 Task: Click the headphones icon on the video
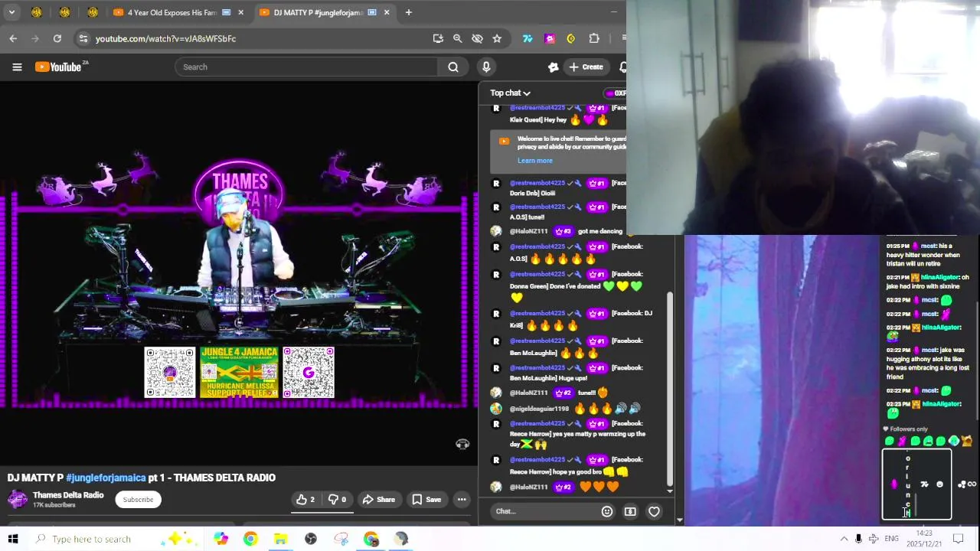pyautogui.click(x=462, y=444)
